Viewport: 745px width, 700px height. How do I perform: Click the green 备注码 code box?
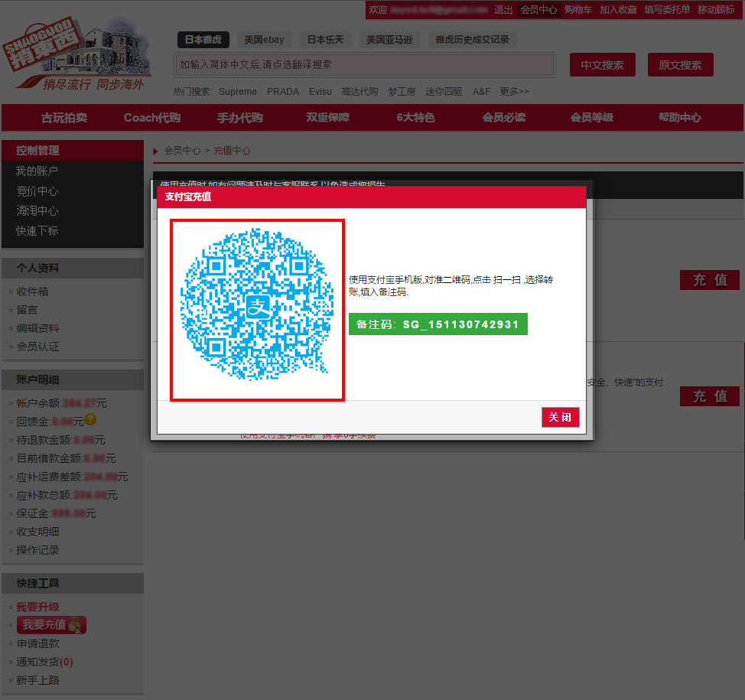(x=438, y=324)
